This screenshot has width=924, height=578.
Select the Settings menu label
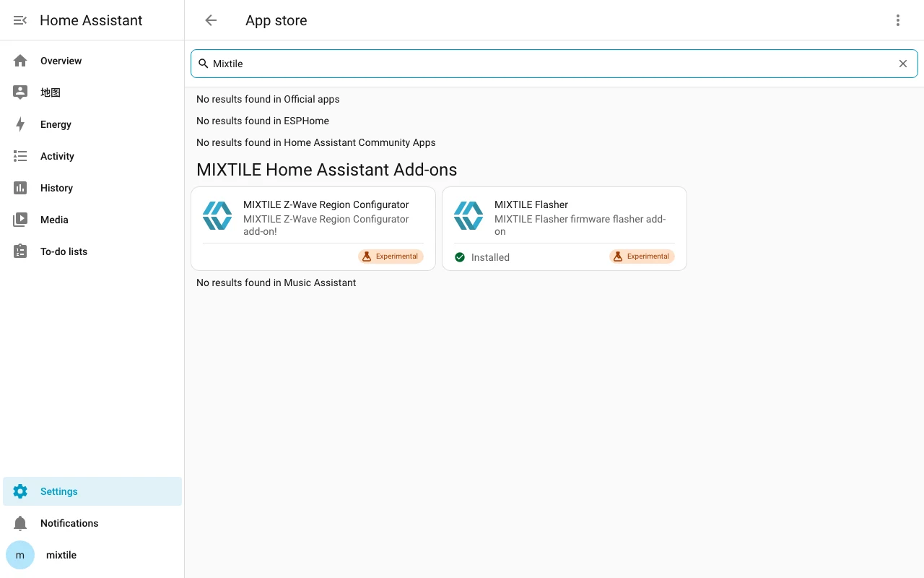point(59,491)
